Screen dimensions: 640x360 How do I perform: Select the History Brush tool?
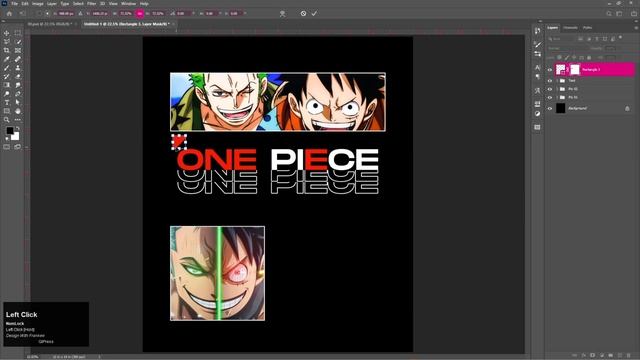7,76
